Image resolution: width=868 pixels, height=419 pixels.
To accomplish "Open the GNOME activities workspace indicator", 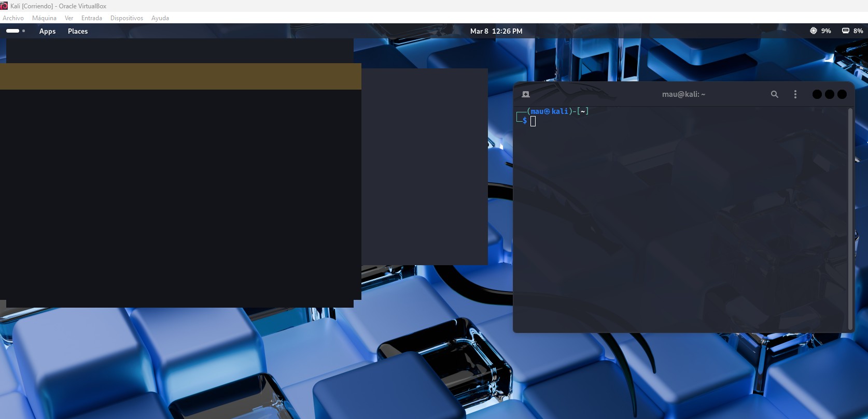I will tap(16, 31).
